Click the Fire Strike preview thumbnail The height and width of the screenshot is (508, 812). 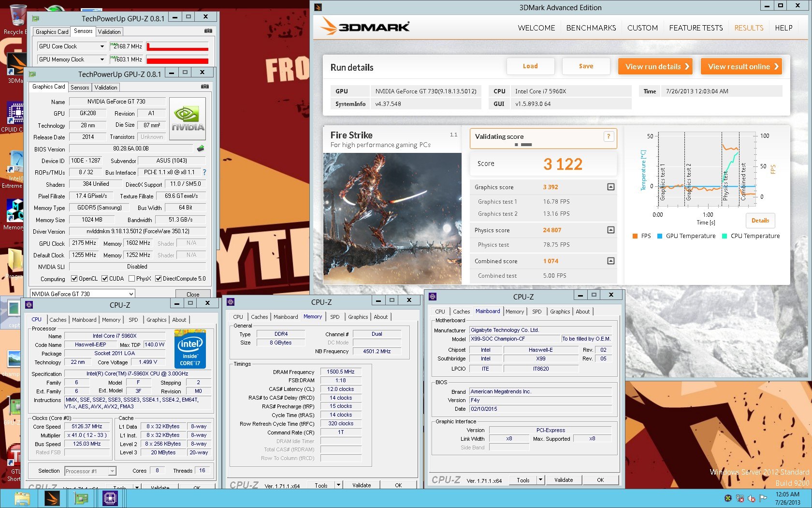[392, 219]
